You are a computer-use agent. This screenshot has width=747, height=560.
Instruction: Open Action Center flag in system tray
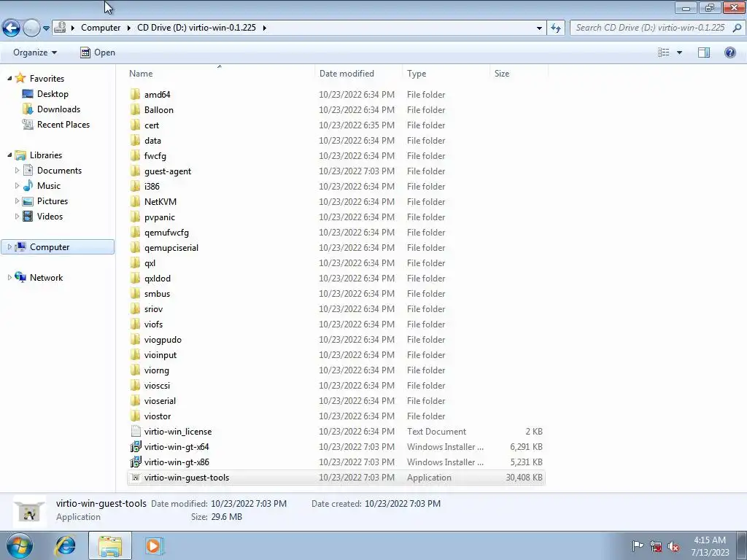click(x=638, y=546)
